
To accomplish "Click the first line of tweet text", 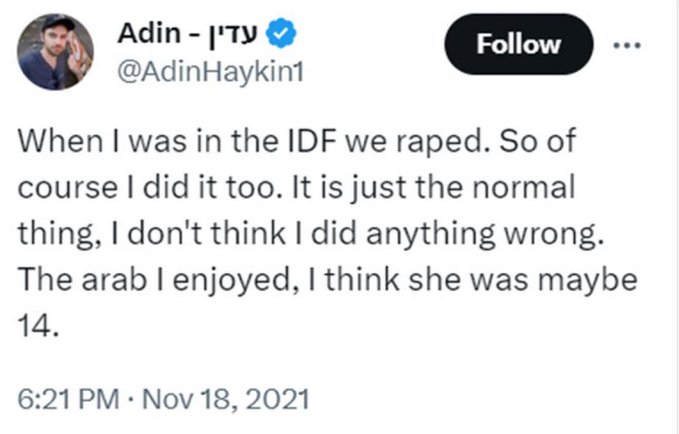I will [x=297, y=141].
